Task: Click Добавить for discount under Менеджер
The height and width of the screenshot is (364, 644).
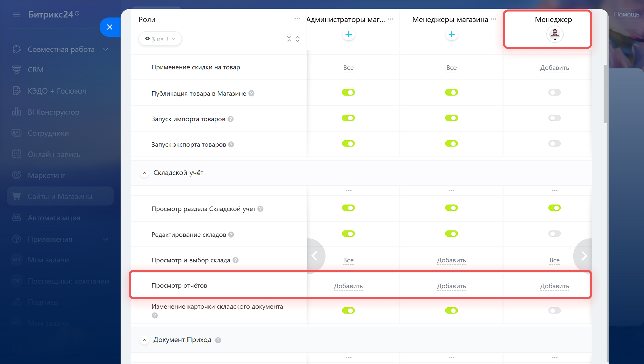Action: [554, 68]
